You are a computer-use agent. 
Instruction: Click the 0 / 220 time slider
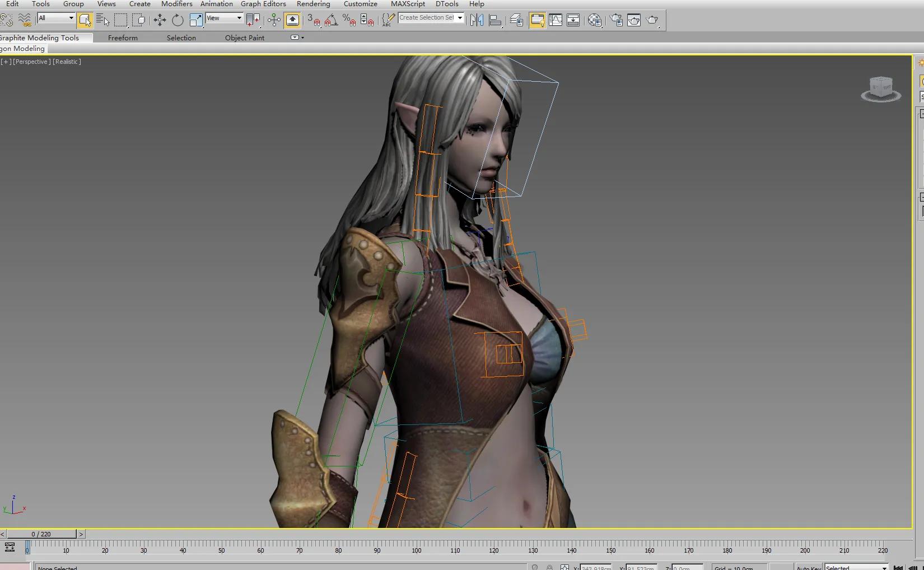click(41, 534)
